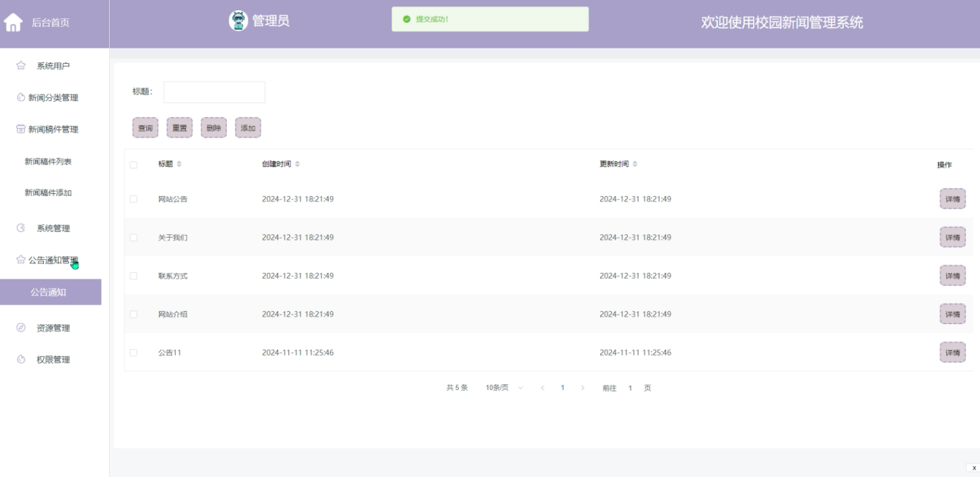This screenshot has height=477, width=980.
Task: Open 详情 for 联系方式 row
Action: [x=952, y=276]
